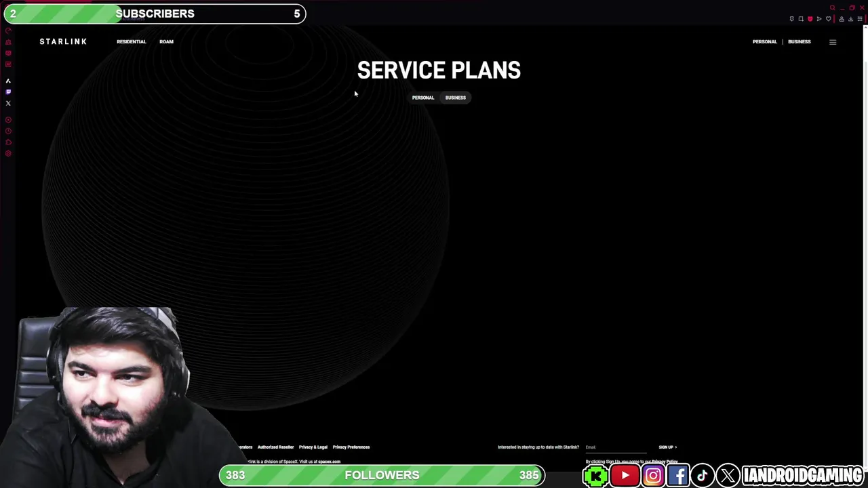Open the RESIDENTIAL nav item

point(131,41)
